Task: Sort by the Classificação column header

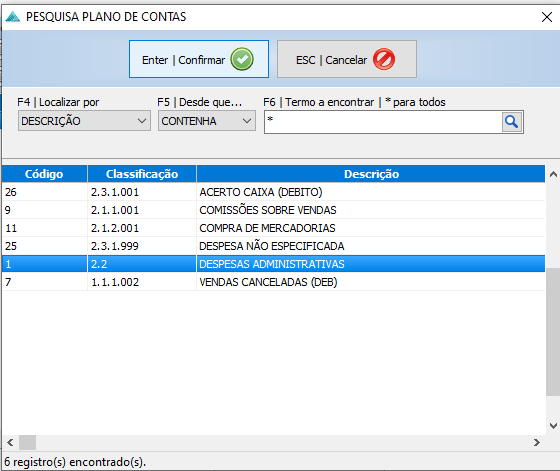Action: point(142,174)
